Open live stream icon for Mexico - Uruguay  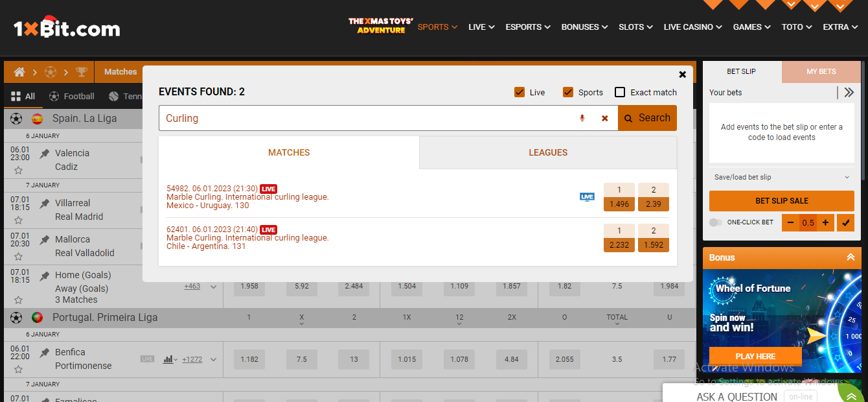point(587,196)
